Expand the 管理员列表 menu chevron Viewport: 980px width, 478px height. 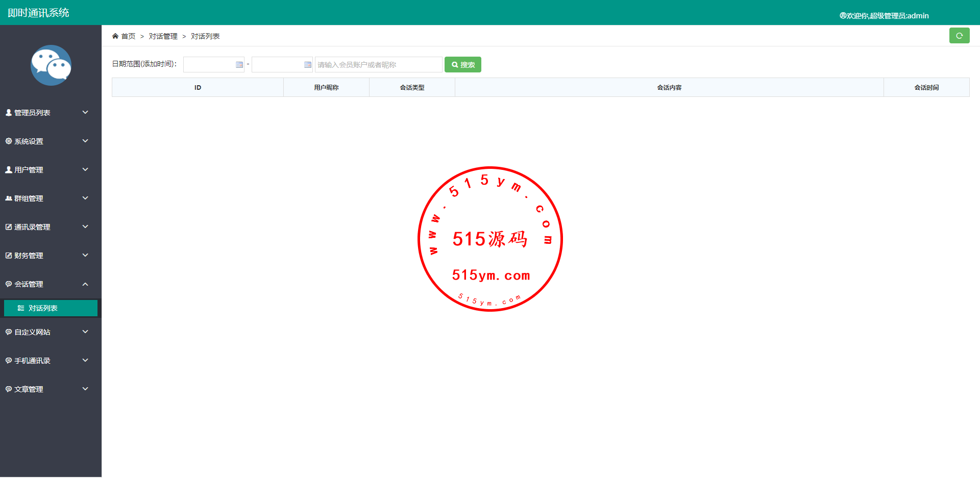point(85,112)
